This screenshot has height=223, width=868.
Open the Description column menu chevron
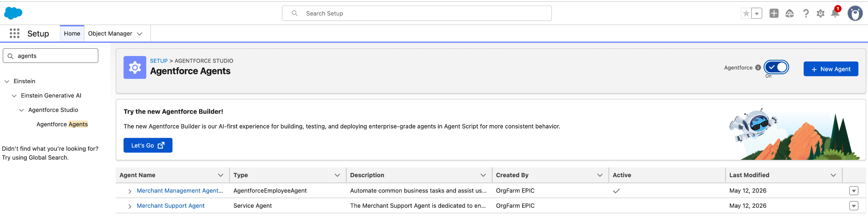tap(483, 175)
